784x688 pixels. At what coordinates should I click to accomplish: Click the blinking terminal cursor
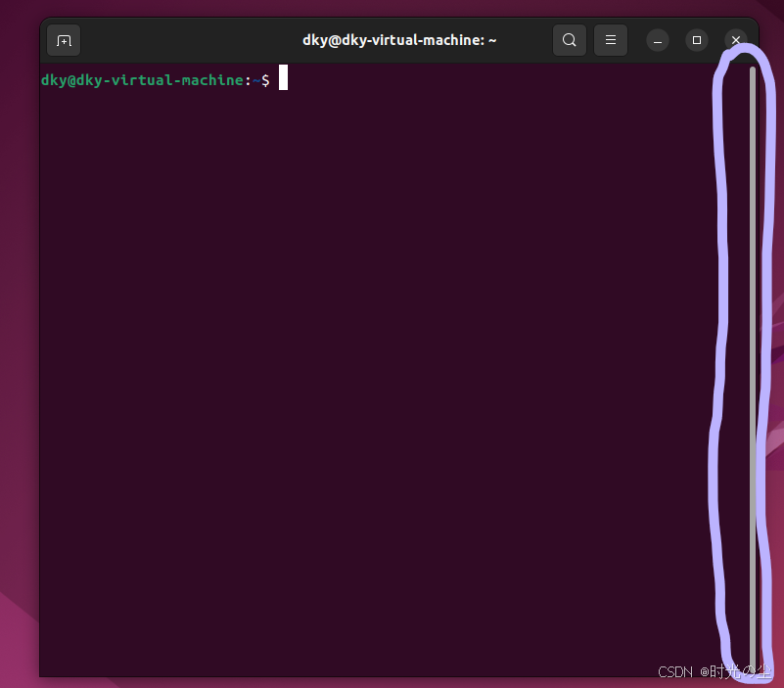[x=283, y=77]
